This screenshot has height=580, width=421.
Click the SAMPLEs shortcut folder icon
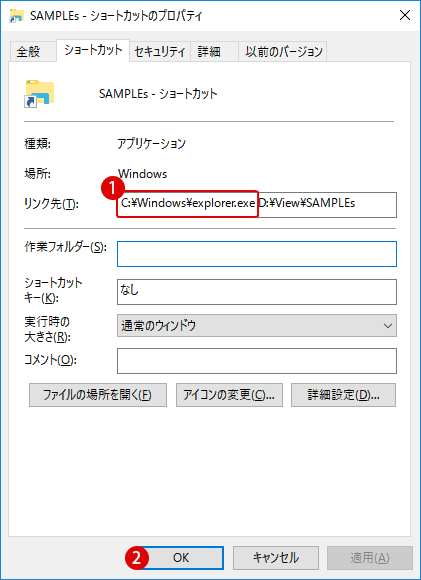coord(39,94)
